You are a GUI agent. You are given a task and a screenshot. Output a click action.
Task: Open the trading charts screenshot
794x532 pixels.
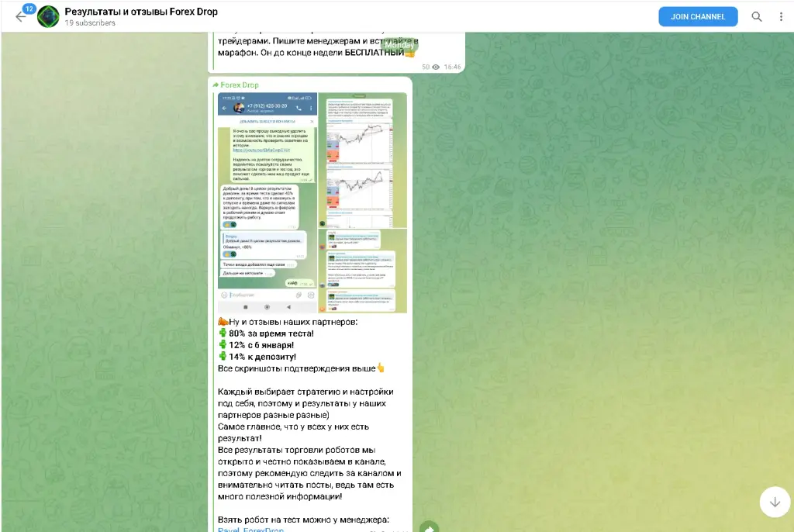(x=363, y=160)
